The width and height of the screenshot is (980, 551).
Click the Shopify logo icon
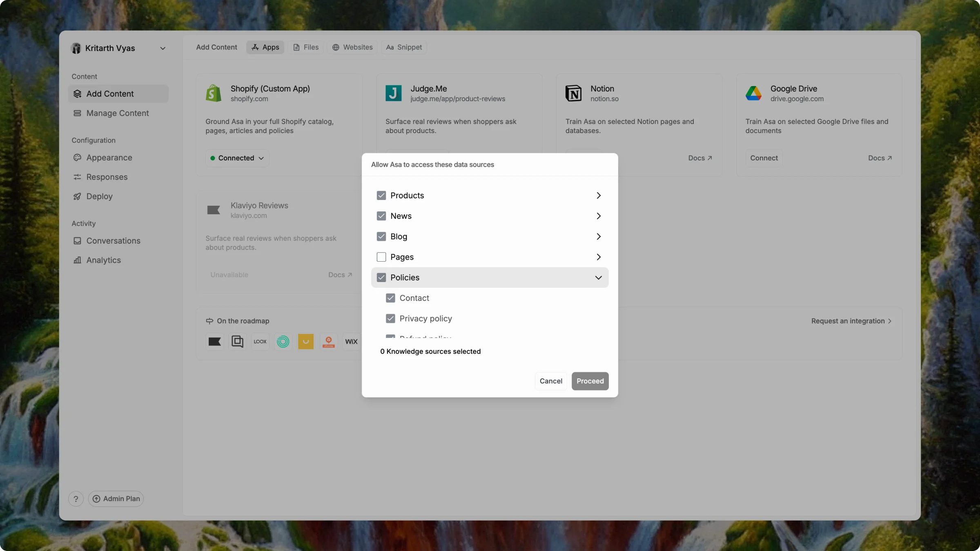coord(214,93)
